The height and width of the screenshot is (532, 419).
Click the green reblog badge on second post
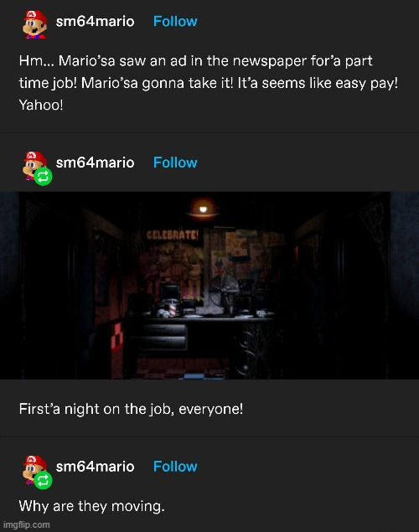pyautogui.click(x=43, y=177)
